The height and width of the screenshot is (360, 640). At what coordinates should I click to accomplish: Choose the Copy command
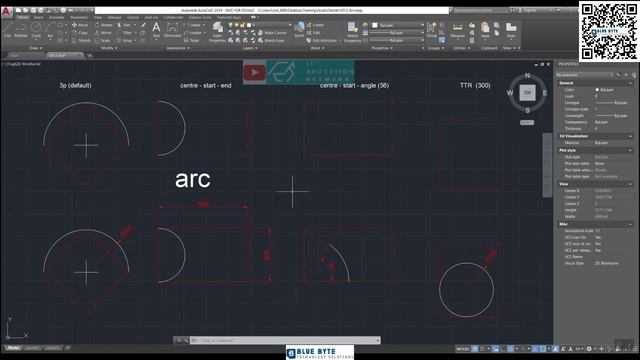click(80, 33)
